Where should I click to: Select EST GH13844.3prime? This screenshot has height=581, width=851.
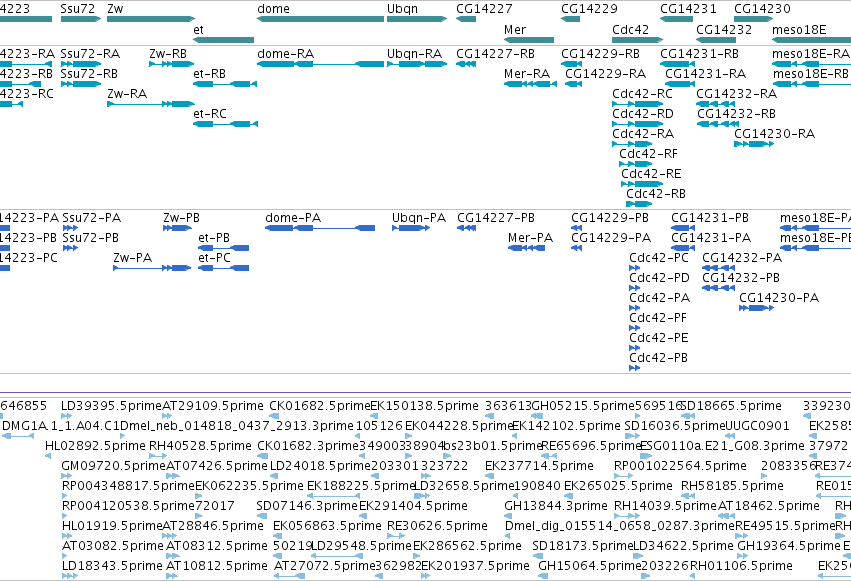click(x=507, y=516)
